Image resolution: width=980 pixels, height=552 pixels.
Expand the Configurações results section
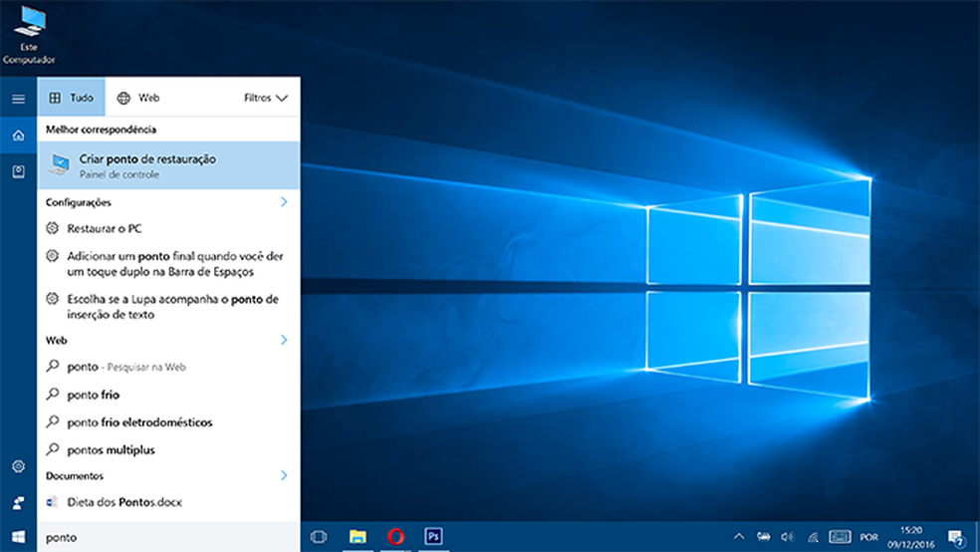pyautogui.click(x=284, y=202)
